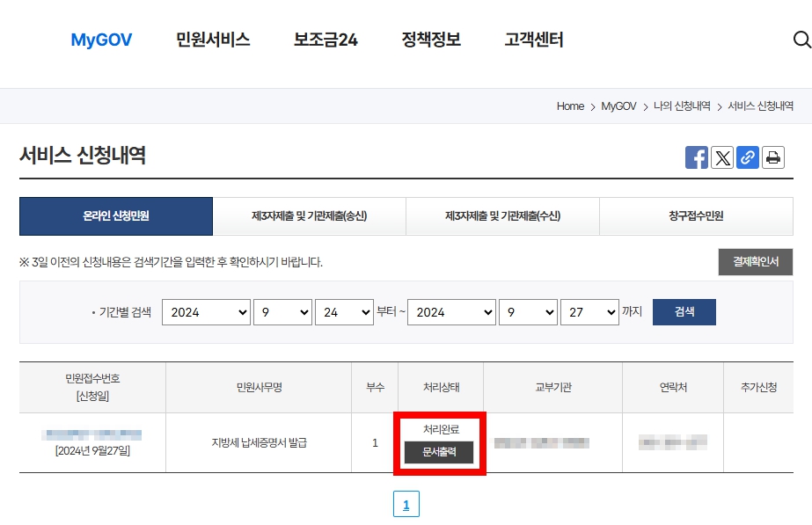Copy page link icon
The image size is (812, 525).
(748, 157)
